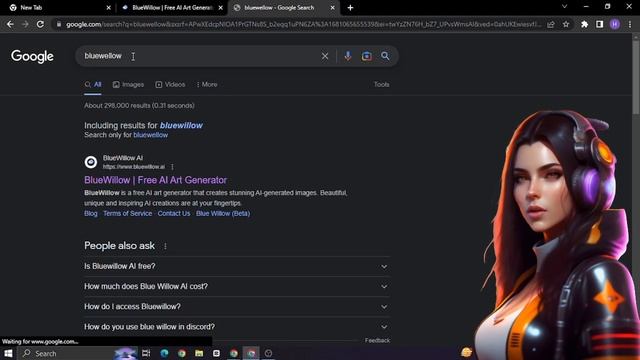Open File Explorer from the taskbar
The width and height of the screenshot is (640, 360).
pyautogui.click(x=199, y=353)
